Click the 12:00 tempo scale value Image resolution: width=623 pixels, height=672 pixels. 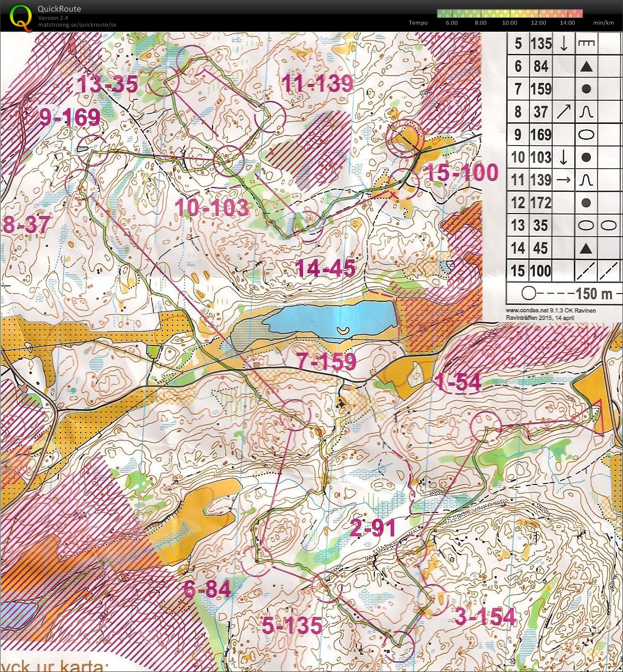tap(539, 23)
